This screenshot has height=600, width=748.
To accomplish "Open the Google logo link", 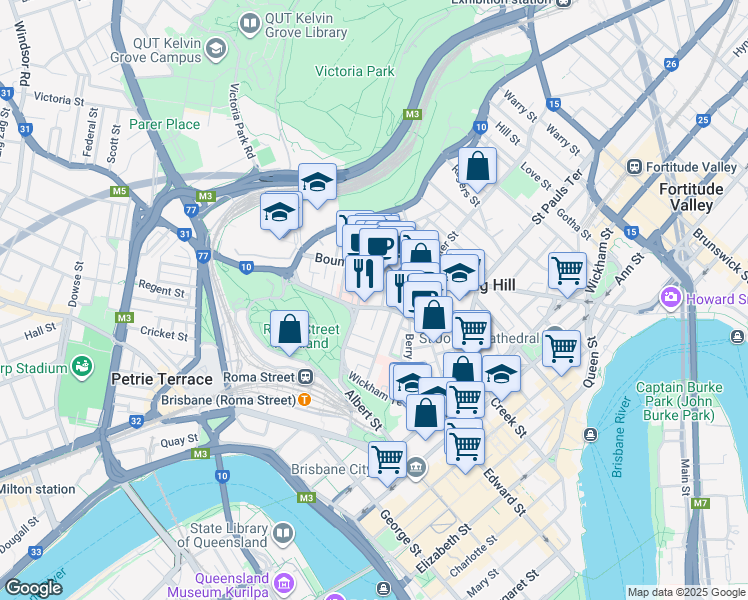I will pos(34,588).
